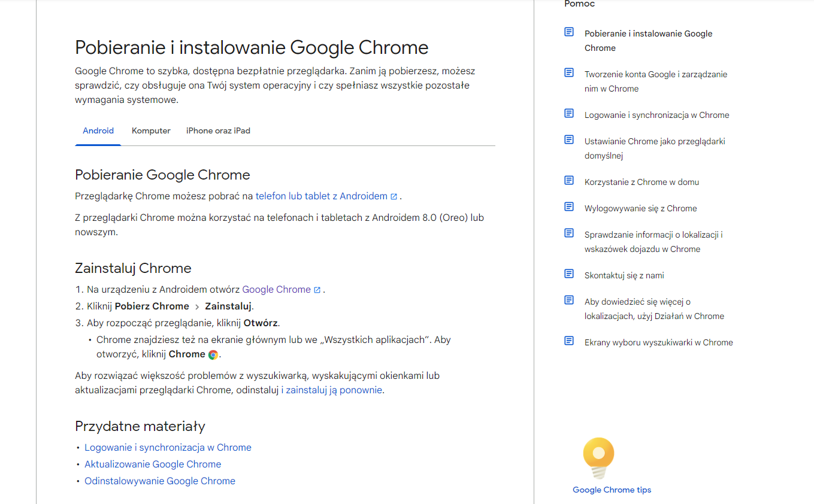Open sidebar article "Skontaktuj się z nami"

tap(624, 275)
